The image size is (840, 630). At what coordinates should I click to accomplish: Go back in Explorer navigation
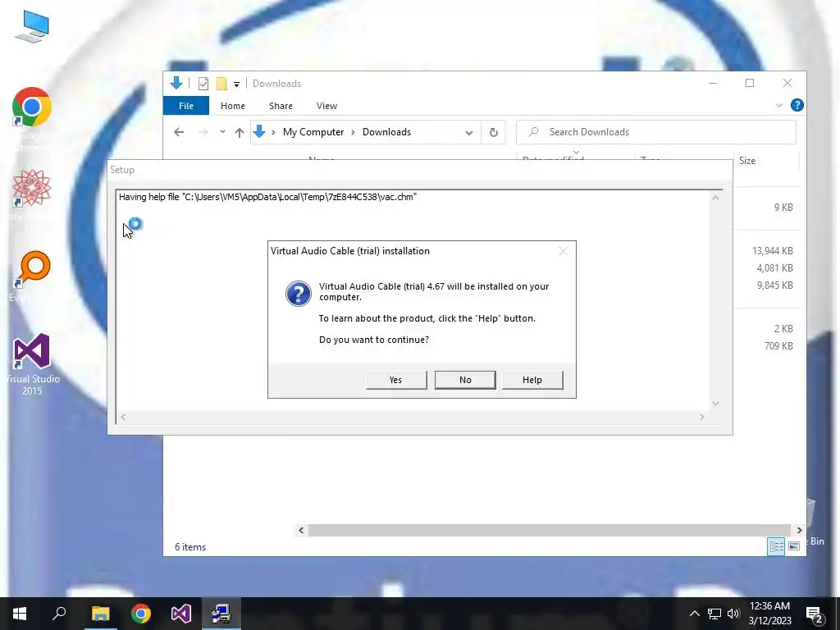tap(179, 132)
